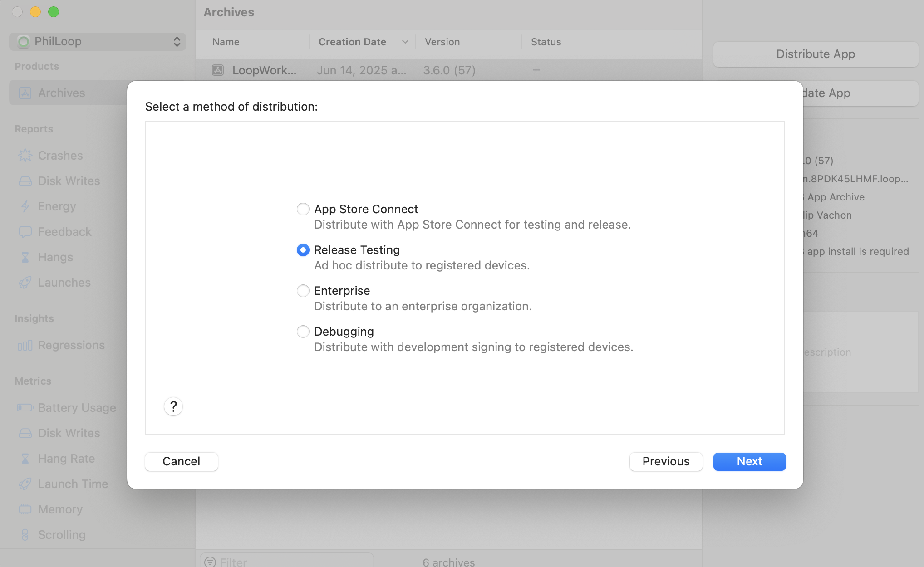This screenshot has width=924, height=567.
Task: Click the Crashes burst icon
Action: 25,156
